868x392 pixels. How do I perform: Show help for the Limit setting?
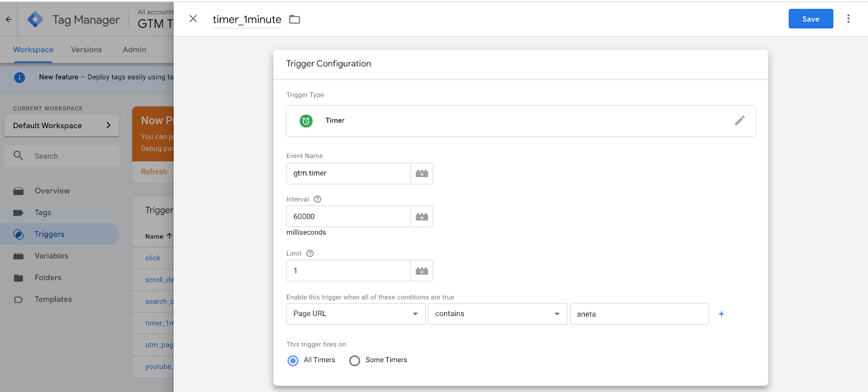click(310, 254)
